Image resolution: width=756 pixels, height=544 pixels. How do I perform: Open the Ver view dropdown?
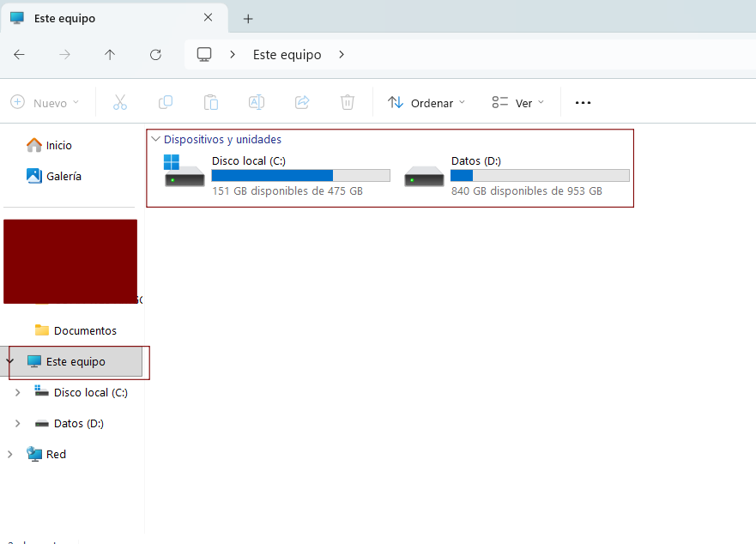pyautogui.click(x=517, y=103)
